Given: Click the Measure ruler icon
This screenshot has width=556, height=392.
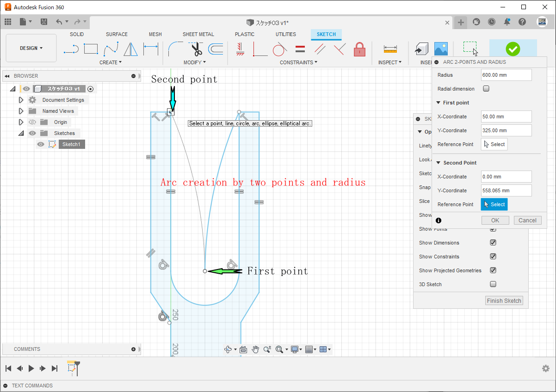Looking at the screenshot, I should coord(390,49).
